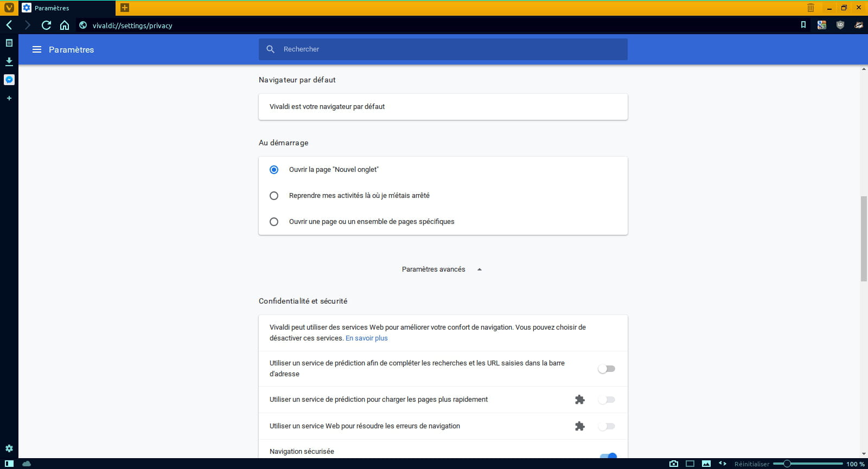Open Vivaldi settings gear in the sidebar
The image size is (868, 469).
tap(9, 448)
